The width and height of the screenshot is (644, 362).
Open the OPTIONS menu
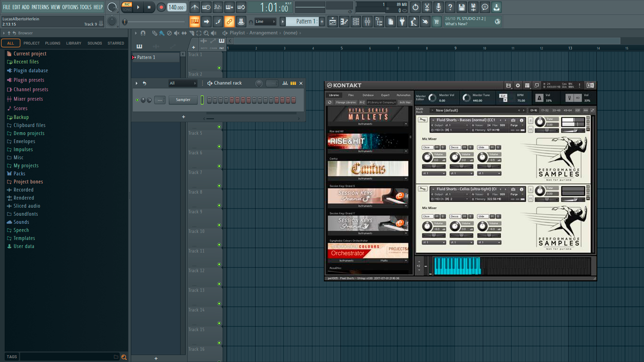(70, 7)
